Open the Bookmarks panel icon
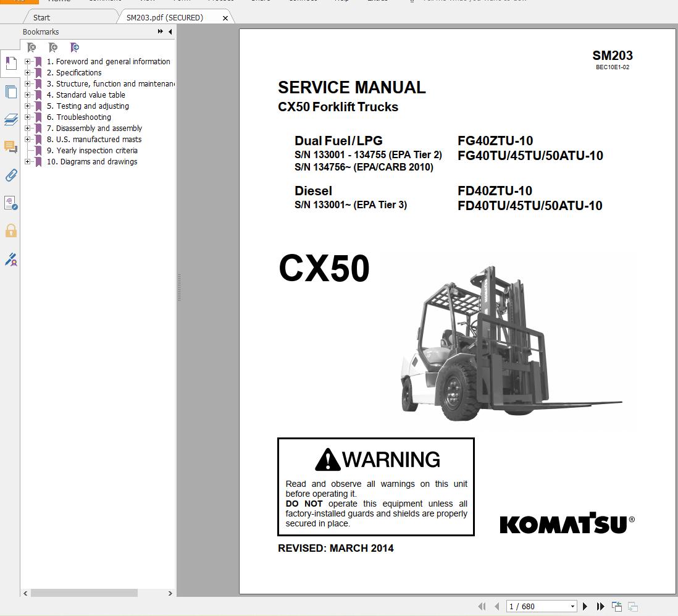678x616 pixels. (x=10, y=62)
